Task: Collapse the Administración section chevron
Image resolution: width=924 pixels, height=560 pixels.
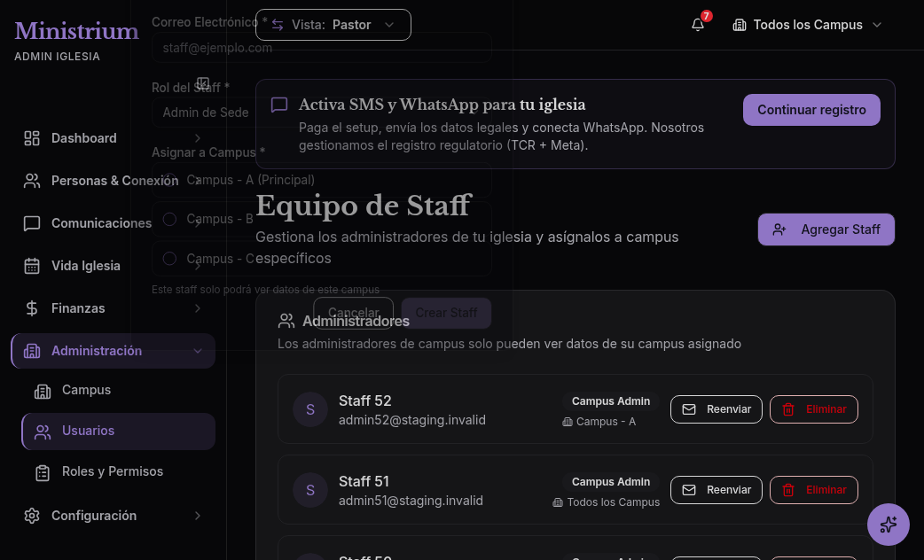Action: (x=198, y=351)
